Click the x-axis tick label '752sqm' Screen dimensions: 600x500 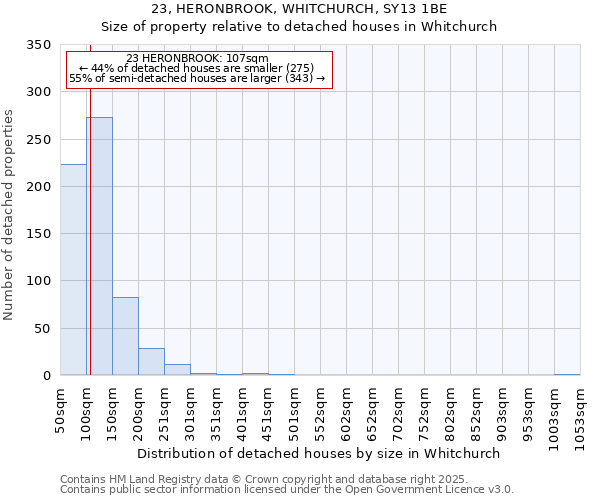coord(425,415)
